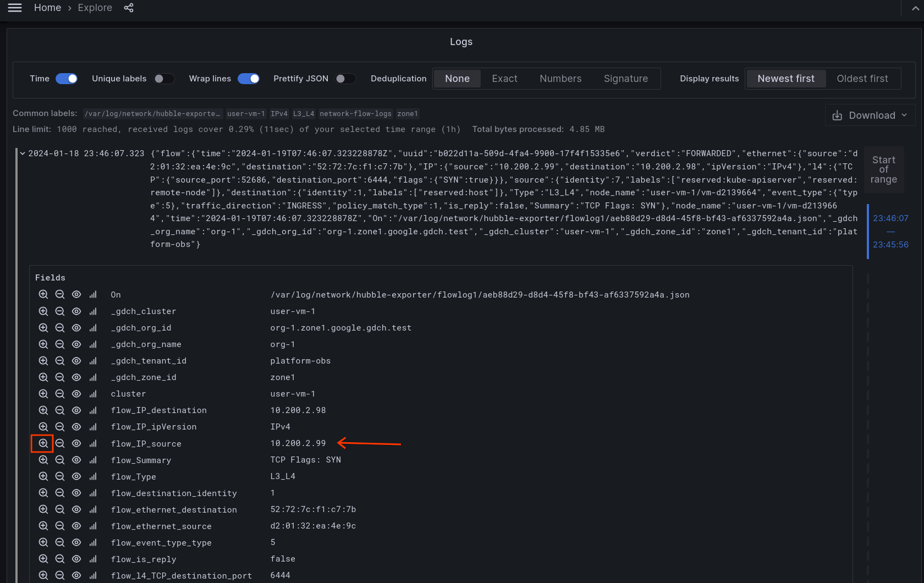Switch deduplication to Exact
The height and width of the screenshot is (583, 924).
[x=504, y=78]
